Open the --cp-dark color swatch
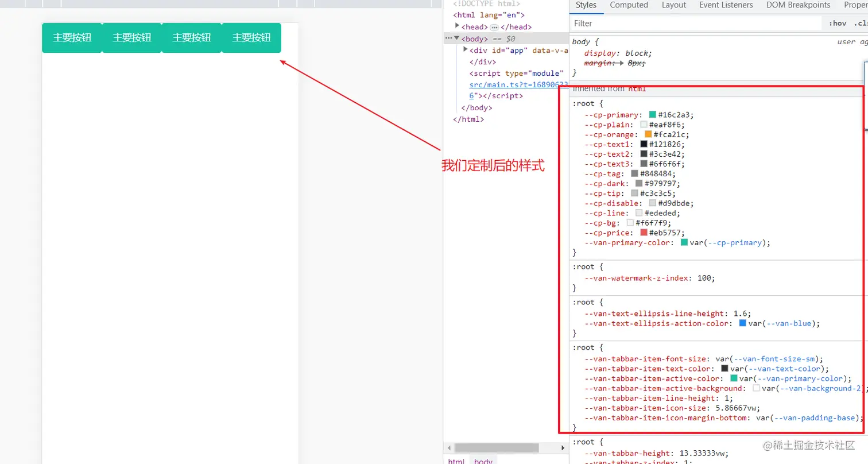The height and width of the screenshot is (464, 868). [x=640, y=183]
